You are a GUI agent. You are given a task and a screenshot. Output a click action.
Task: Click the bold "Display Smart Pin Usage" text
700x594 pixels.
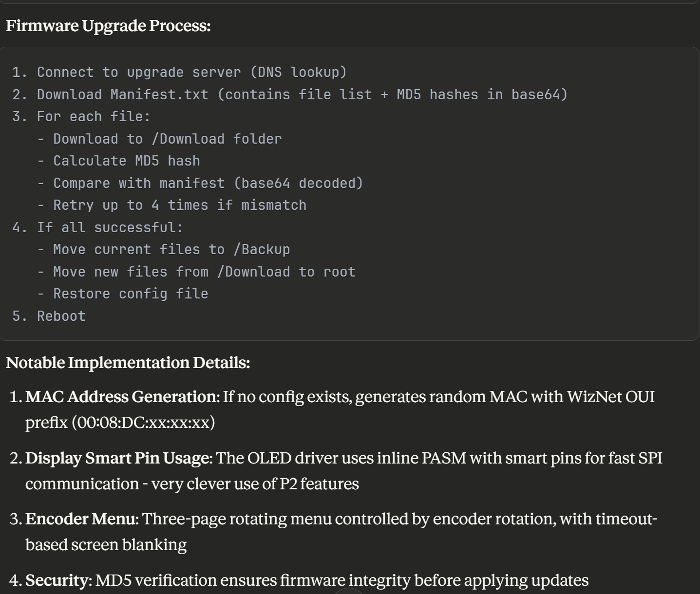coord(117,458)
